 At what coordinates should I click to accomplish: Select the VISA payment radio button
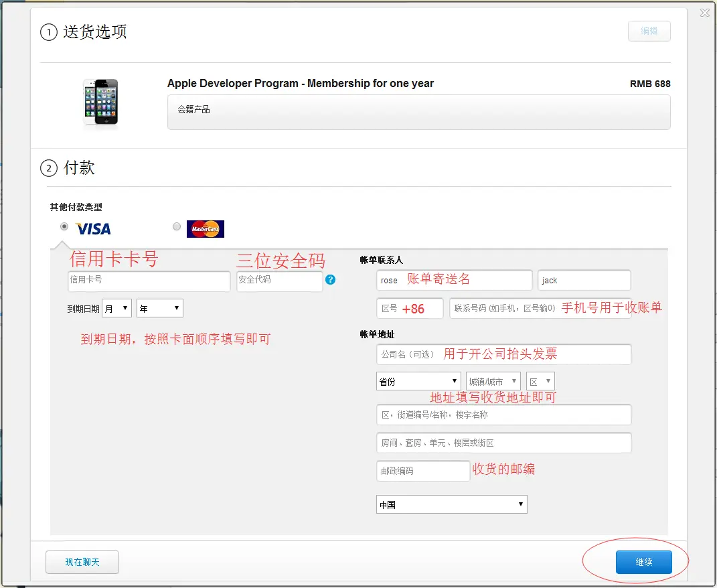[64, 226]
